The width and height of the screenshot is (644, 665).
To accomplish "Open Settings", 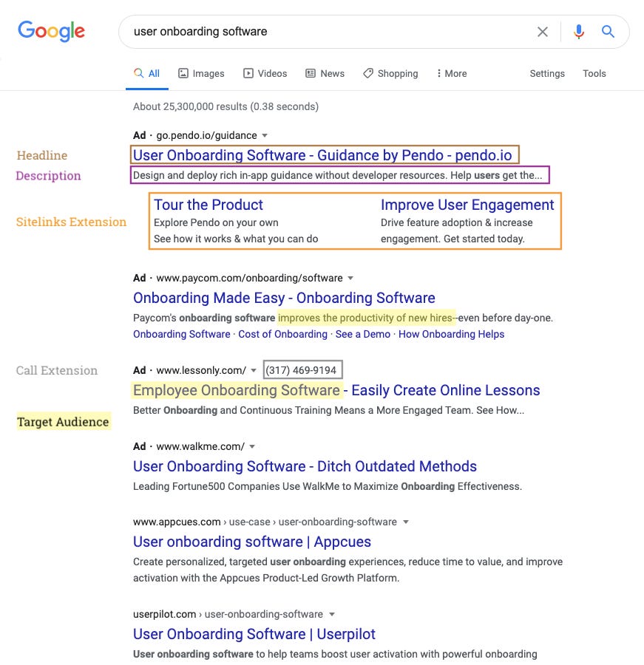I will tap(547, 73).
